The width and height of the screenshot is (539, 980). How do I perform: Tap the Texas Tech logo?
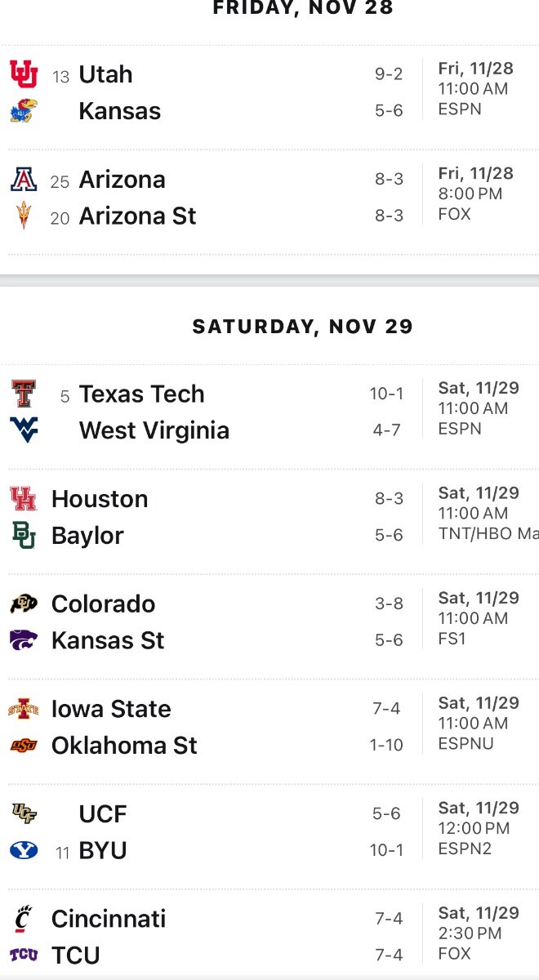coord(24,394)
